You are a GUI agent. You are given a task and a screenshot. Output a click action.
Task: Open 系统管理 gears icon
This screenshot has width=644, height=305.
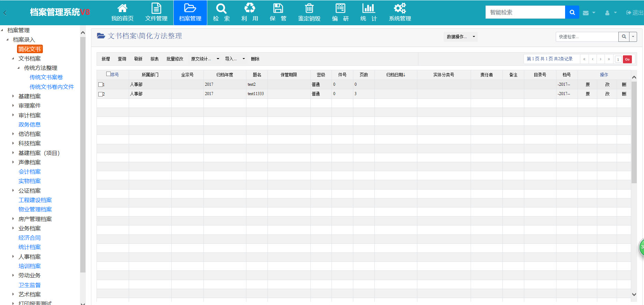pyautogui.click(x=400, y=8)
